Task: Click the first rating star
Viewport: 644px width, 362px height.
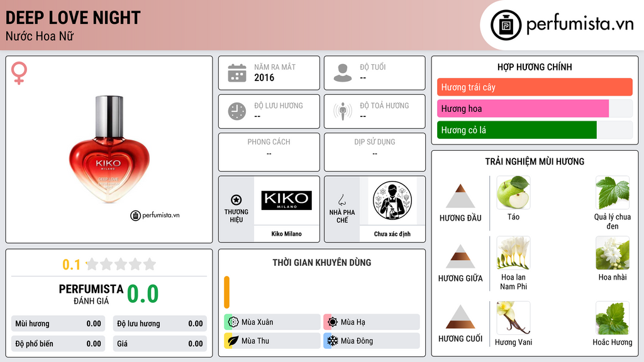Action: tap(92, 264)
